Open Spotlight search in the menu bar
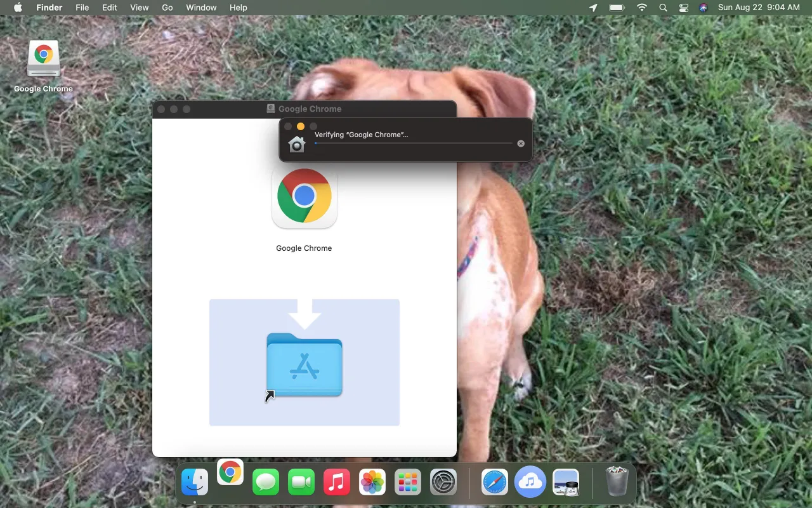 (663, 8)
